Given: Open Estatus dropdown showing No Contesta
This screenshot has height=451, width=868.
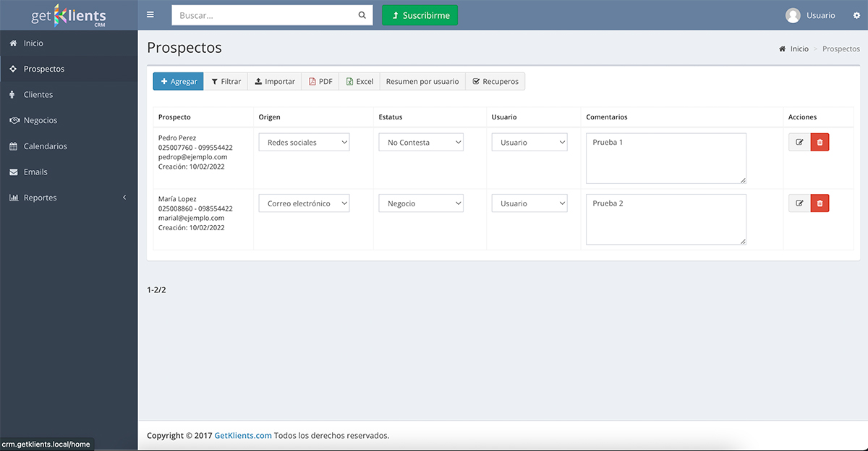Looking at the screenshot, I should [x=421, y=143].
